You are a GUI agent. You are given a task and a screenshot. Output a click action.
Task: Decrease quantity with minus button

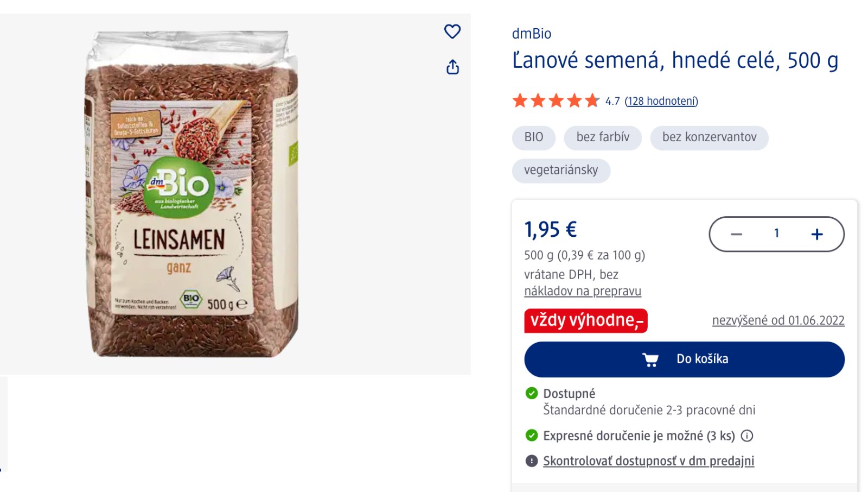(x=736, y=234)
